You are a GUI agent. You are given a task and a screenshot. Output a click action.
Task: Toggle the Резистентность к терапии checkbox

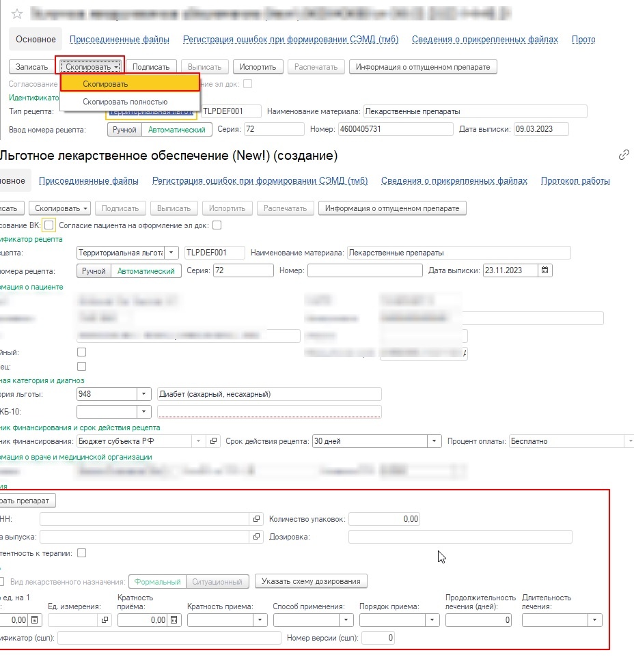point(82,553)
